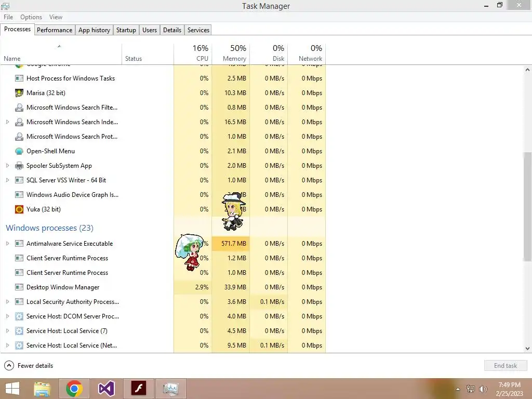The height and width of the screenshot is (399, 532).
Task: Click the Marisa witch character sprite
Action: click(233, 211)
